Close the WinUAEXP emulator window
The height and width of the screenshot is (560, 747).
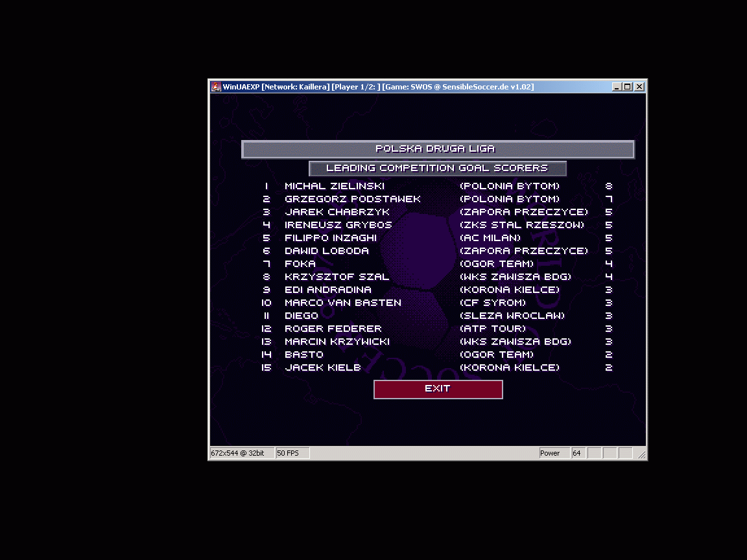(x=639, y=87)
